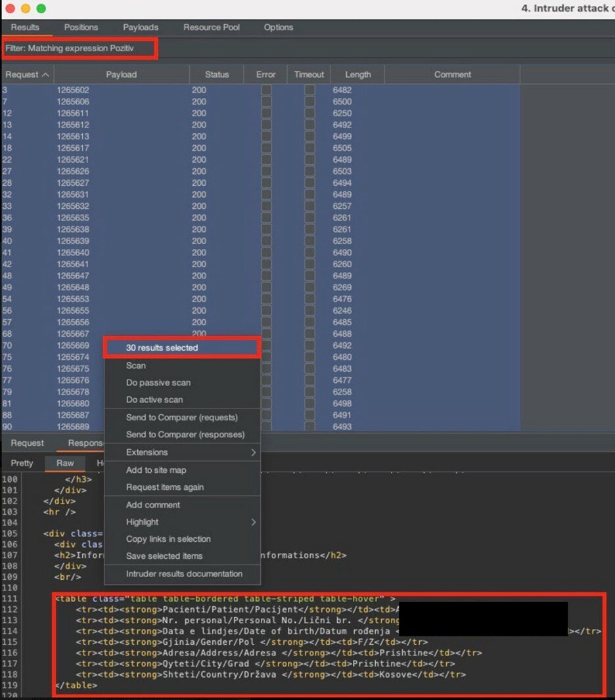Select result row with payload 1265621
This screenshot has height=700, width=615.
261,160
